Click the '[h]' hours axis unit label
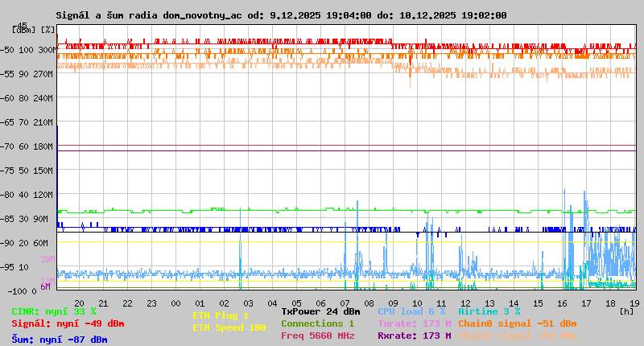644x346 pixels. click(x=627, y=311)
